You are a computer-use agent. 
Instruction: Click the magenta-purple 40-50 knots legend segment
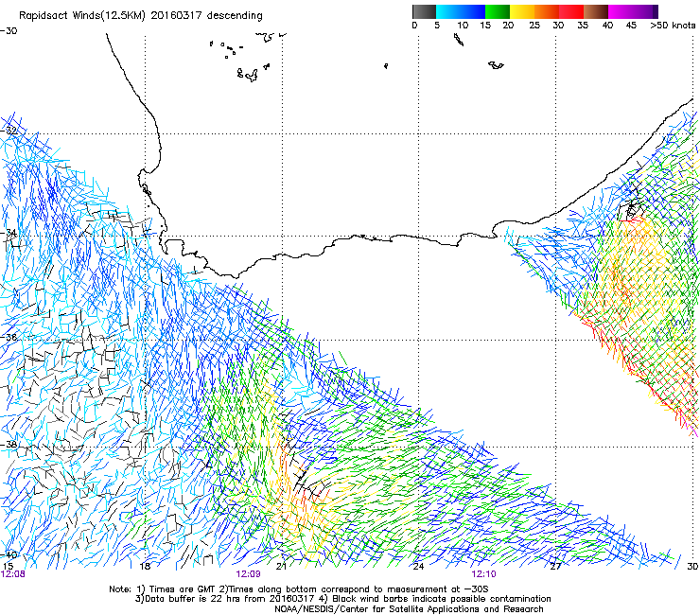633,11
